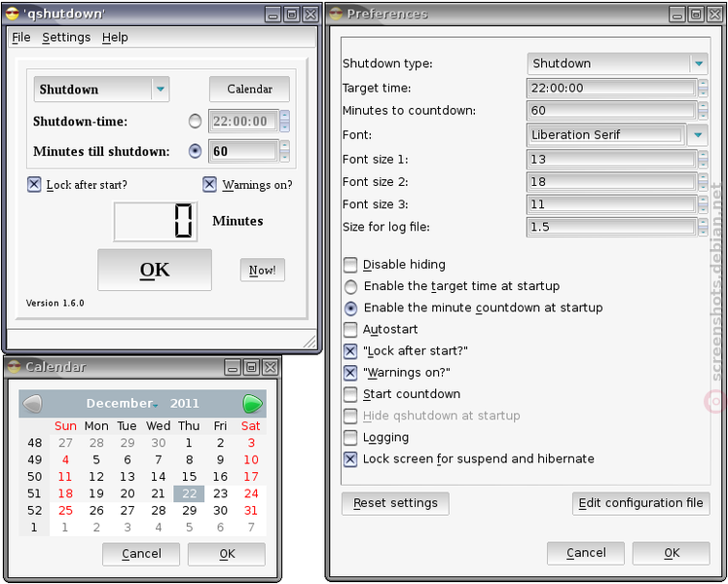Open the December month dropdown in Calendar

(x=122, y=403)
